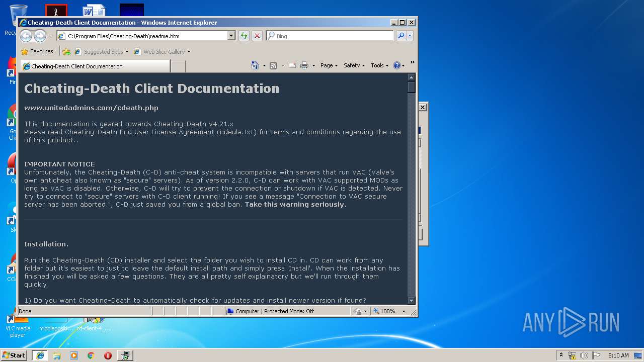Open Windows Explorer from the taskbar
This screenshot has width=644, height=362.
tap(57, 355)
